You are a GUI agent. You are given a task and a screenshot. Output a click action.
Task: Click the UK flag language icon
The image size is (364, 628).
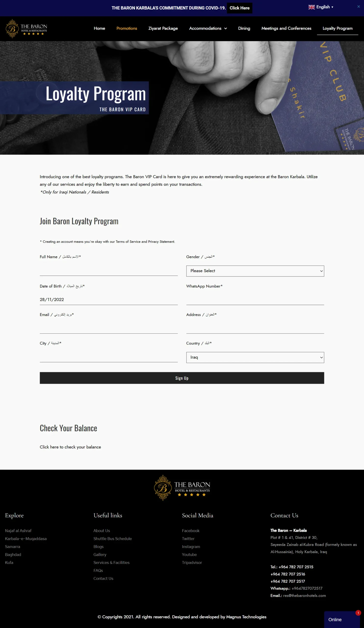pos(312,7)
